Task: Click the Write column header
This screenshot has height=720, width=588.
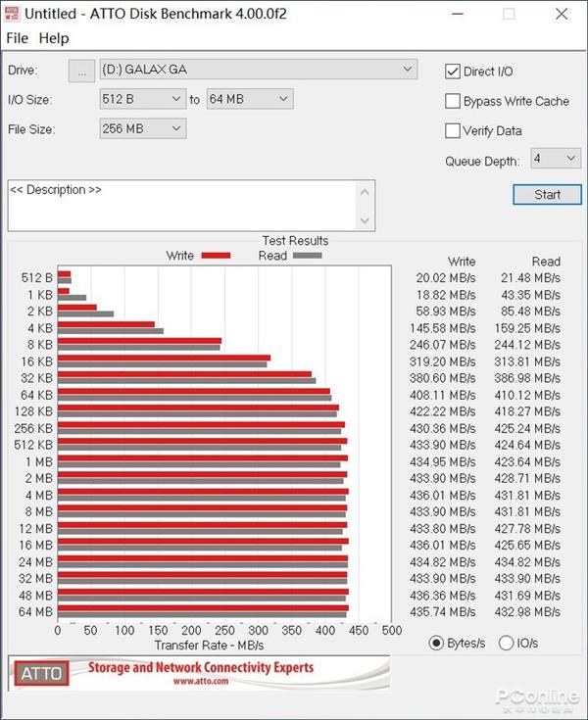Action: (x=462, y=262)
